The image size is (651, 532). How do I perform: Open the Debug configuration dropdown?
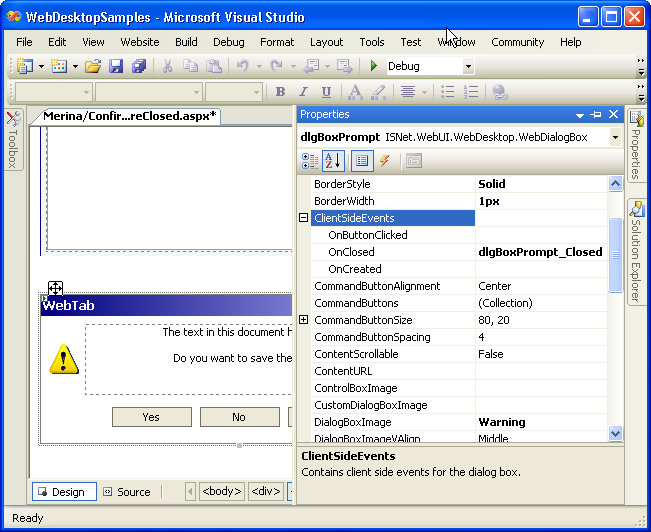(x=468, y=66)
